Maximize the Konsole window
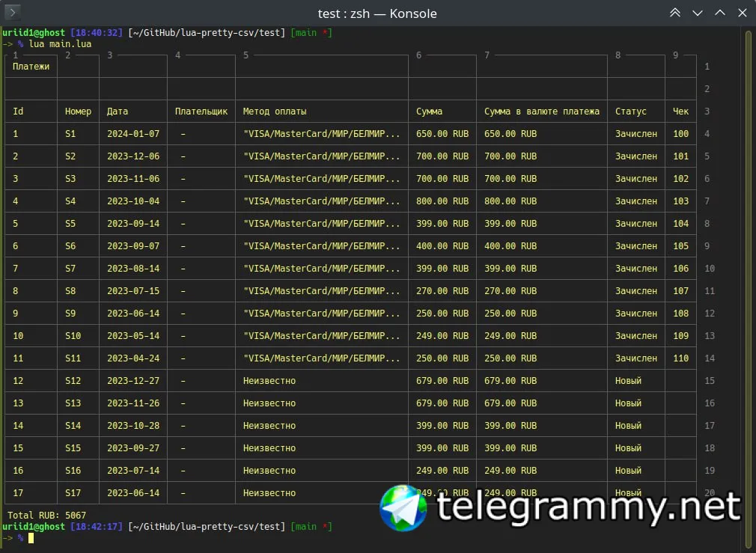Viewport: 756px width, 553px height. click(x=720, y=13)
